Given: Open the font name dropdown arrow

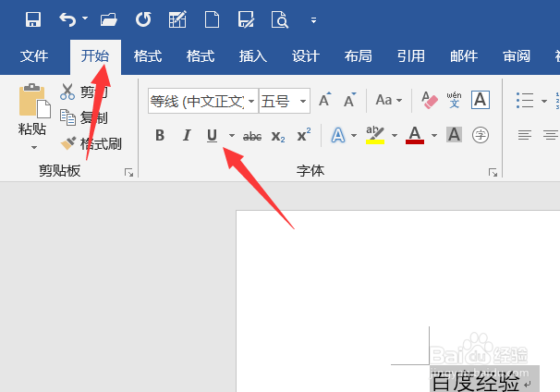Looking at the screenshot, I should pos(251,101).
